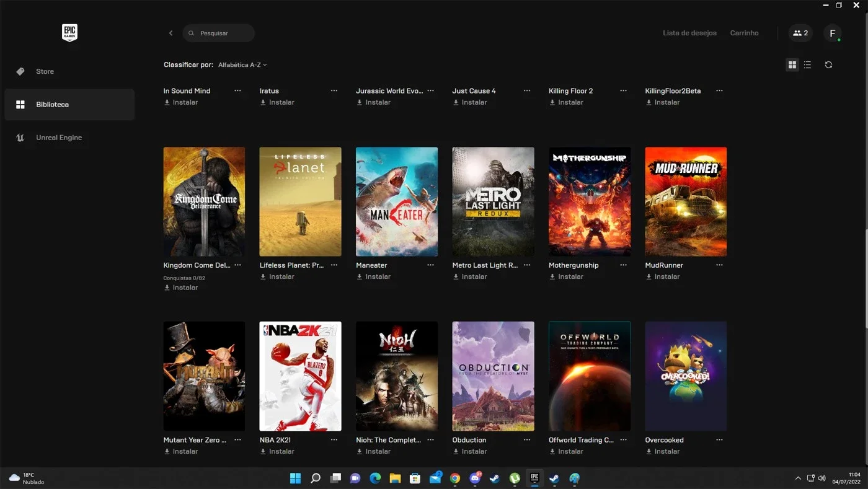Install Metro Last Light Redux
This screenshot has height=489, width=868.
[x=469, y=276]
